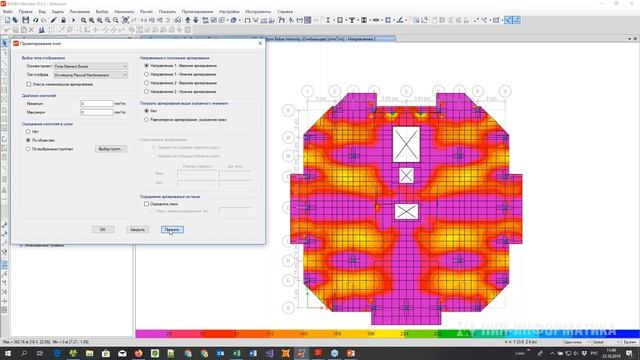Click the rubber band zoom magnifier

(83, 20)
